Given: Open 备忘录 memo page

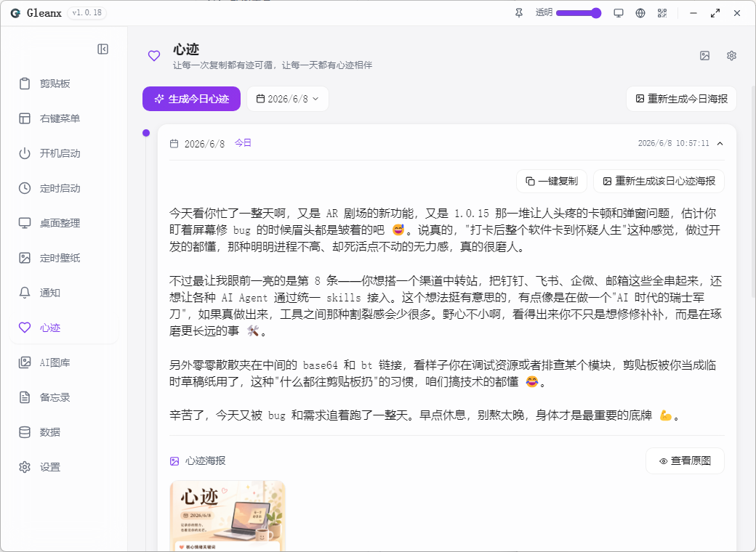Looking at the screenshot, I should (64, 397).
